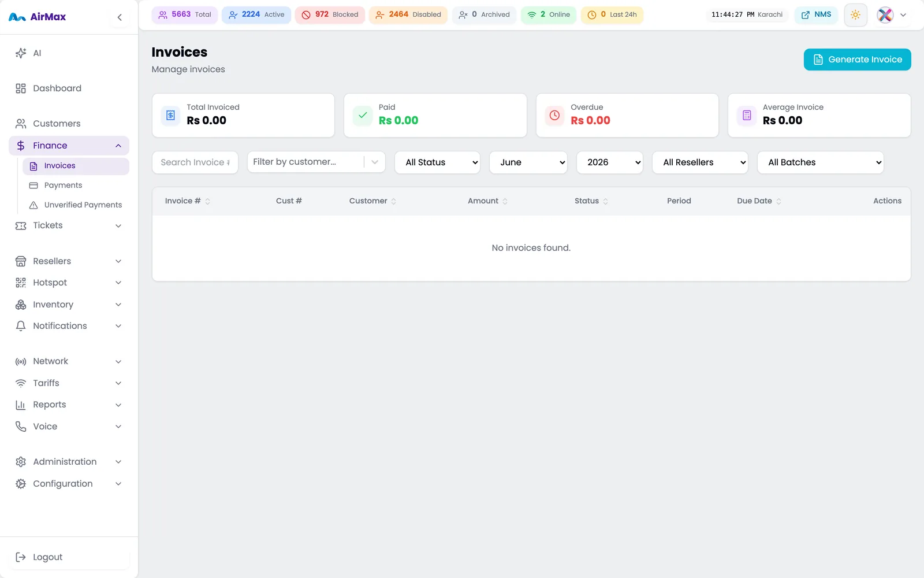Click the Average Invoice calculator icon
The height and width of the screenshot is (578, 924).
point(747,115)
